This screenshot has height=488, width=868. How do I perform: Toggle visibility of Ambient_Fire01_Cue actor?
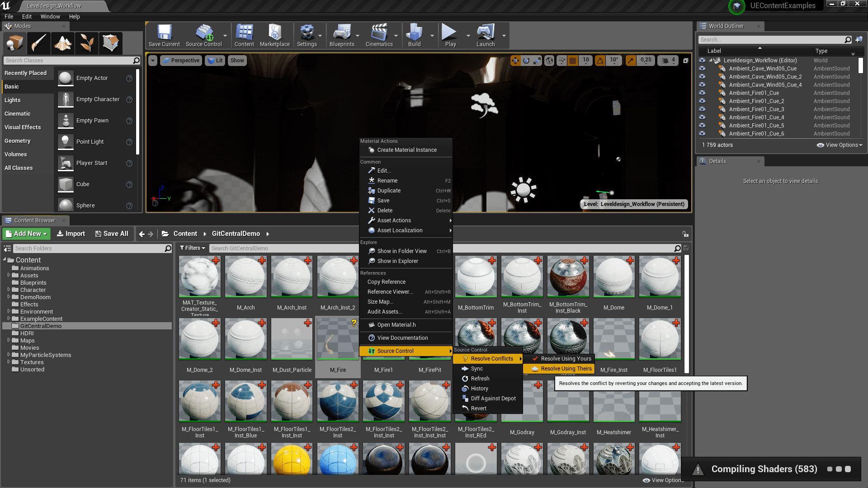tap(702, 93)
